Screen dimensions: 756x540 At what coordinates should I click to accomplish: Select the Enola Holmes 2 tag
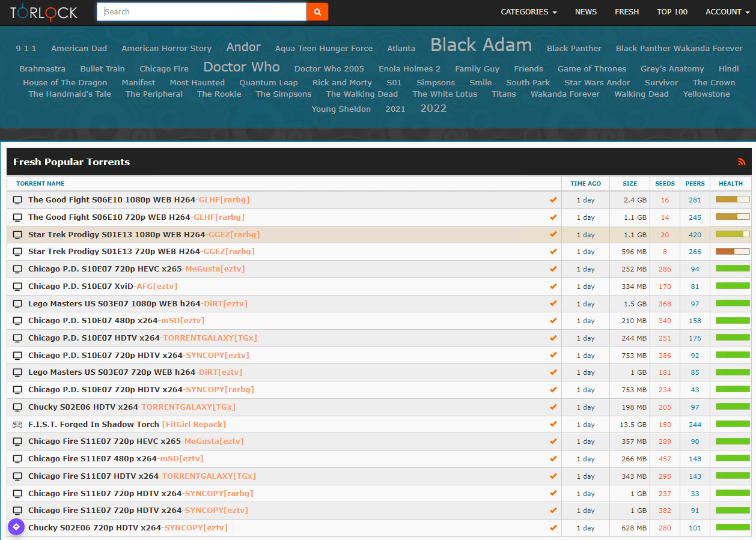click(409, 68)
